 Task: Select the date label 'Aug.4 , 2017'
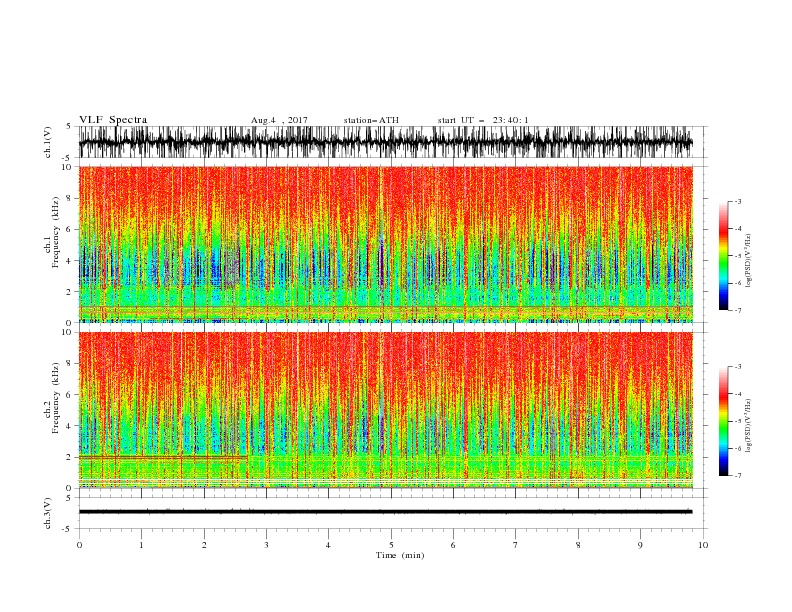click(x=279, y=120)
